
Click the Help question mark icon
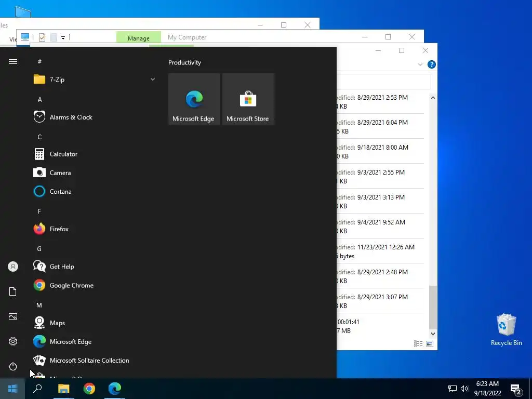(432, 64)
